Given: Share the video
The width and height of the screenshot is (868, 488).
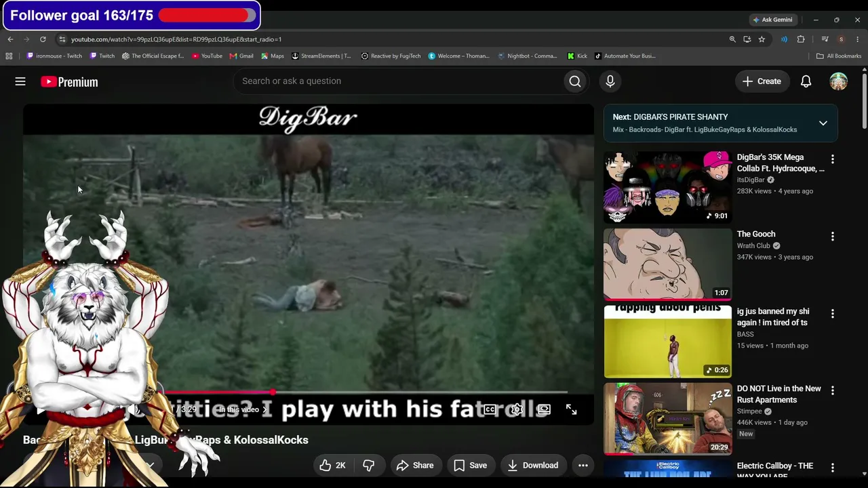Looking at the screenshot, I should click(x=415, y=465).
